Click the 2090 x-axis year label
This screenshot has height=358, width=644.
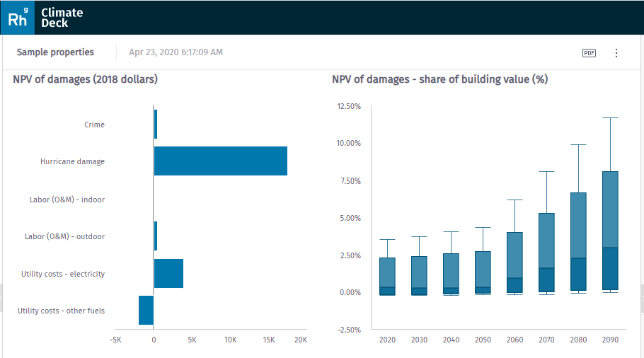610,340
